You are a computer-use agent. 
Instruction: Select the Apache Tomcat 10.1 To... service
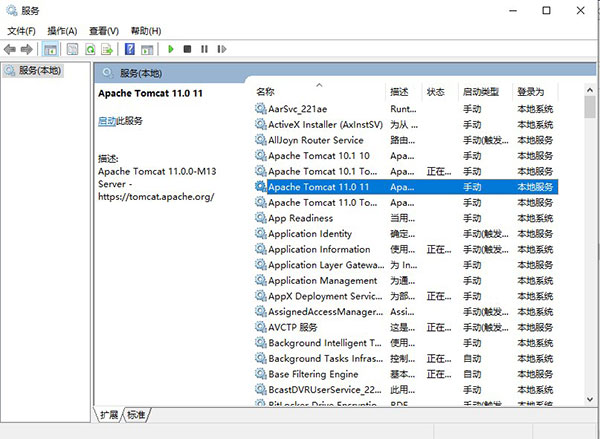click(323, 171)
